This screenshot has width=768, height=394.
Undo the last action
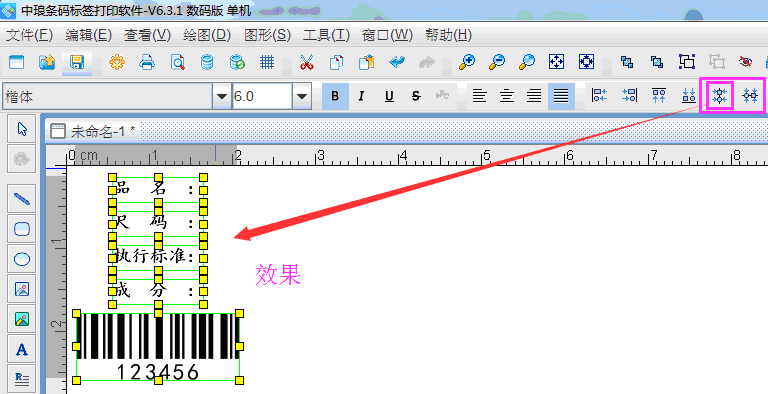tap(397, 62)
